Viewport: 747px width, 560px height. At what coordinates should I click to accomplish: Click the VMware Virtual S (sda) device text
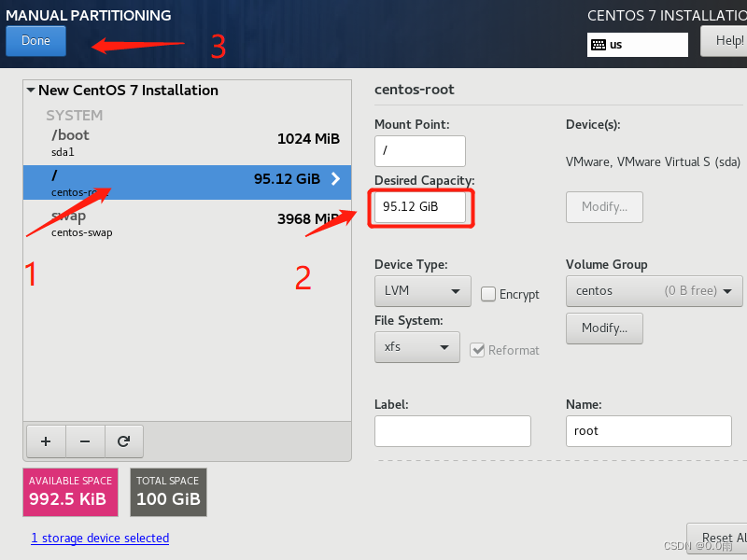click(x=653, y=161)
